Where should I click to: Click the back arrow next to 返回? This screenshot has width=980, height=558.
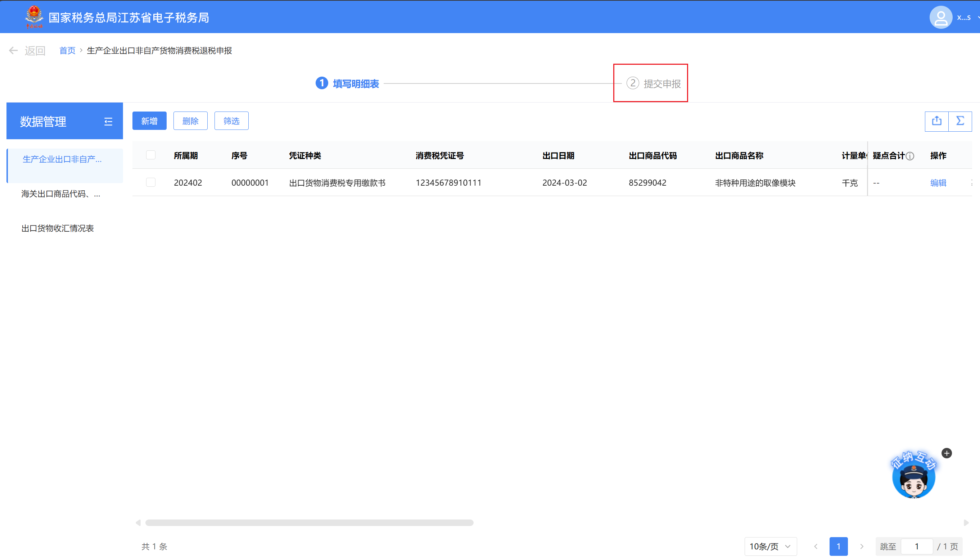(x=13, y=51)
